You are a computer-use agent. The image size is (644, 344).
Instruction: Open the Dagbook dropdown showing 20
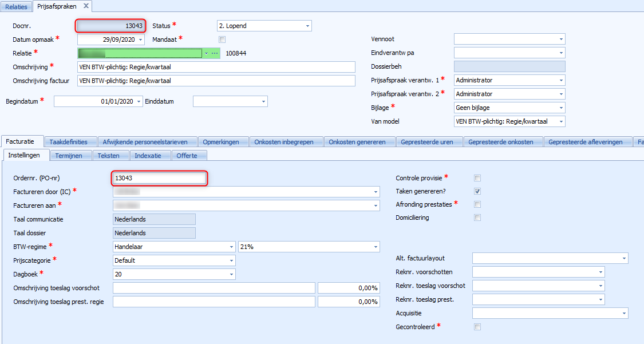231,274
